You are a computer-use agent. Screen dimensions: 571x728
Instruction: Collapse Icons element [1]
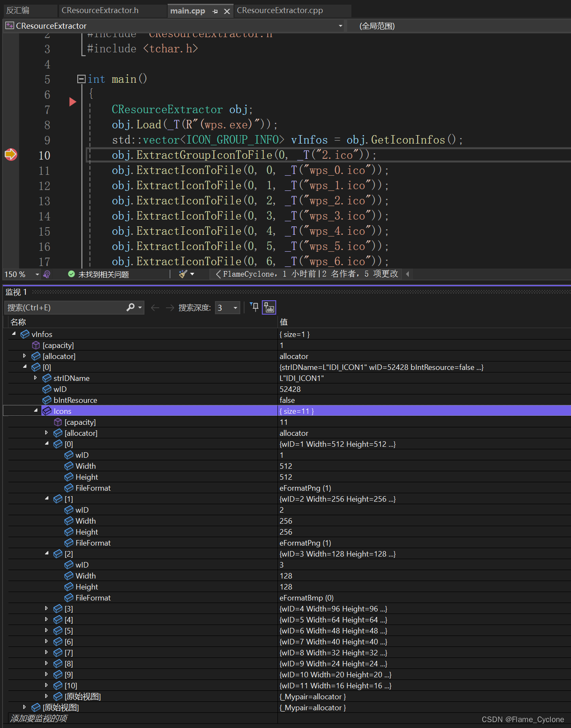click(x=46, y=499)
